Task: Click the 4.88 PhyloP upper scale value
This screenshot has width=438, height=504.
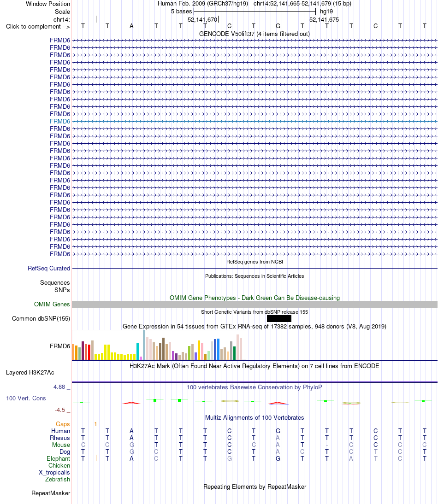Action: click(59, 387)
